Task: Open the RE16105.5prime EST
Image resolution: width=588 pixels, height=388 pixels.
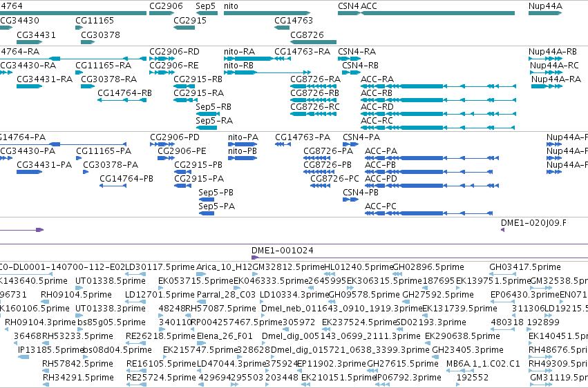Action: coord(161,364)
